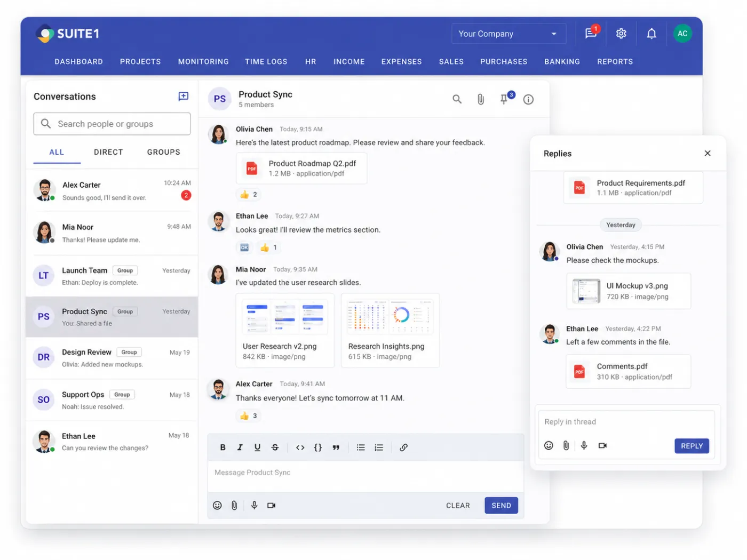This screenshot has height=560, width=747.
Task: Open the Your Company dropdown
Action: point(509,34)
